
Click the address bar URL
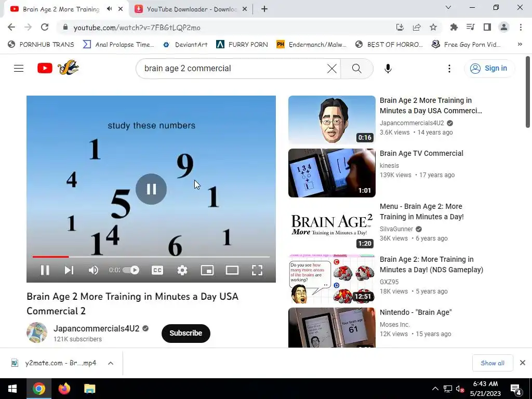[137, 28]
